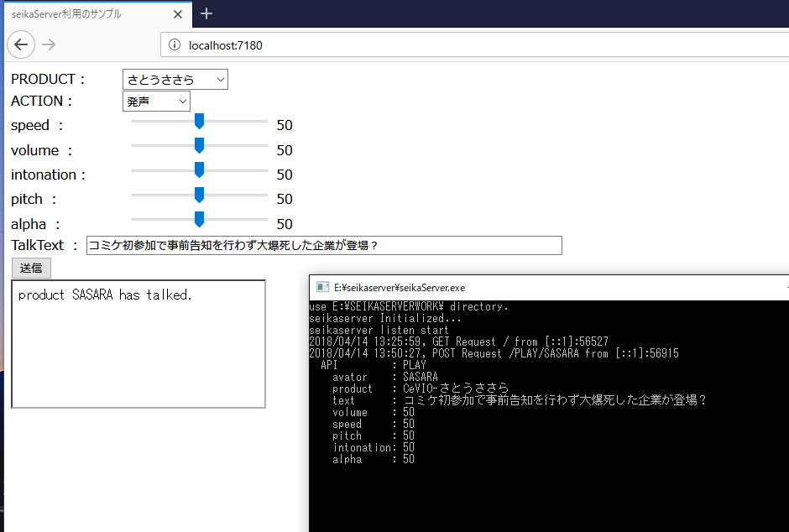The height and width of the screenshot is (532, 789).
Task: Close the seikaServer利用のサンプル tab
Action: click(177, 13)
